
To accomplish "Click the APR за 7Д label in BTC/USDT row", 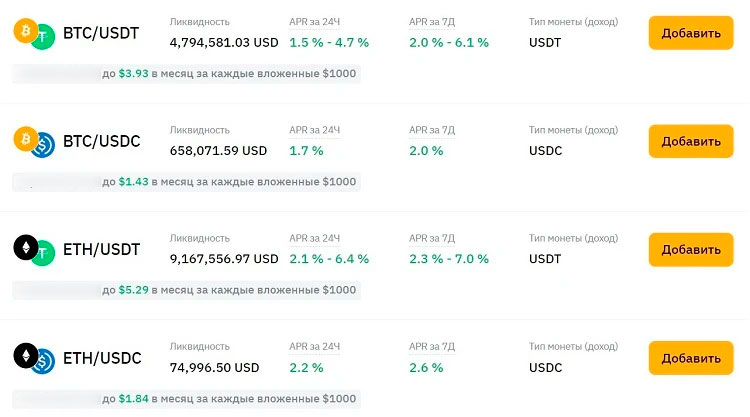I will (432, 21).
